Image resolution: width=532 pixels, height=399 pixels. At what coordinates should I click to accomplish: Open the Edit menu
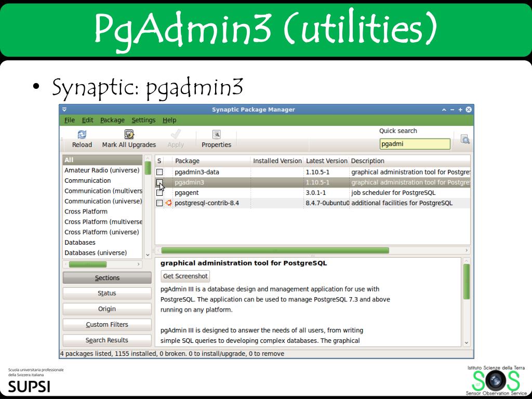[x=87, y=120]
